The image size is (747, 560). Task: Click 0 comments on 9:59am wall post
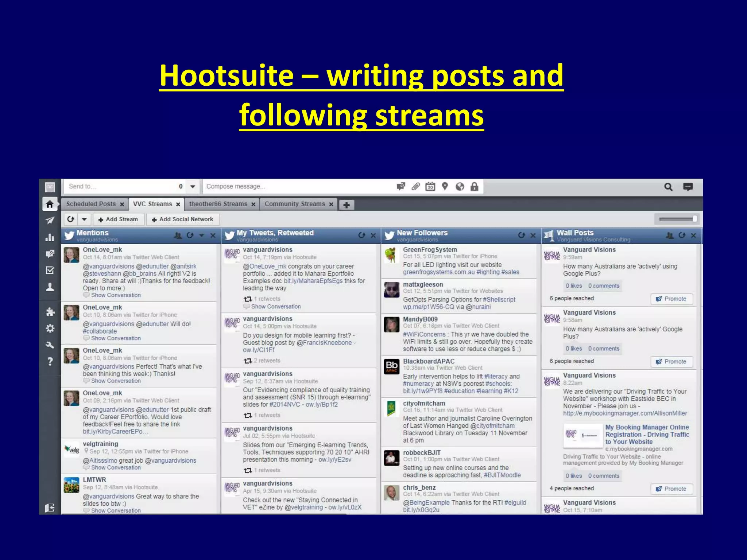point(604,286)
